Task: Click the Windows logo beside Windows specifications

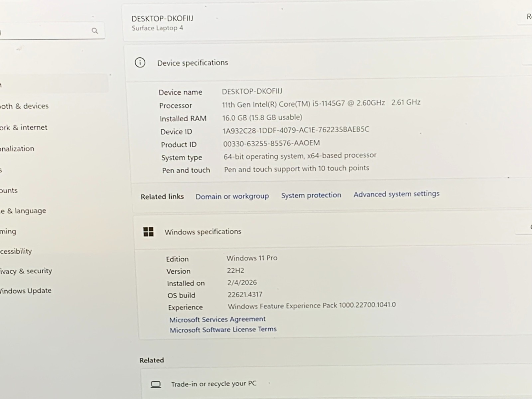Action: pyautogui.click(x=148, y=232)
